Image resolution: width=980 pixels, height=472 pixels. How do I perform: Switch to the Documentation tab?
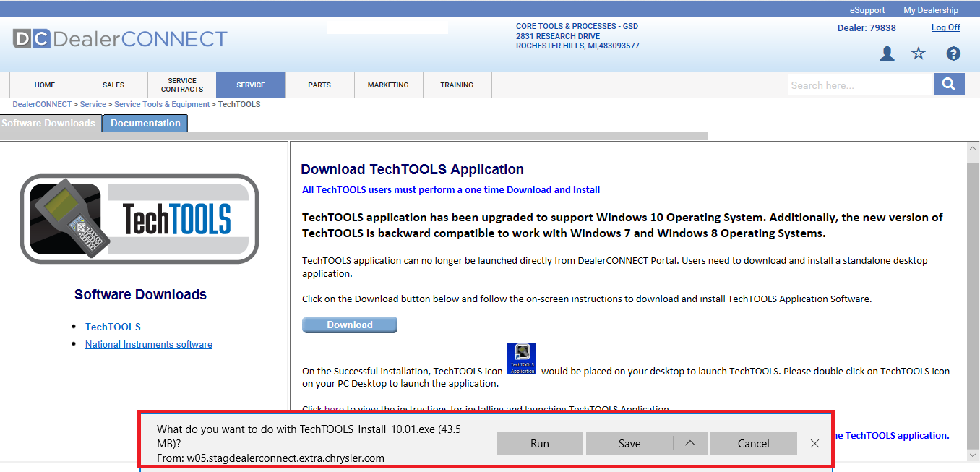[x=145, y=123]
